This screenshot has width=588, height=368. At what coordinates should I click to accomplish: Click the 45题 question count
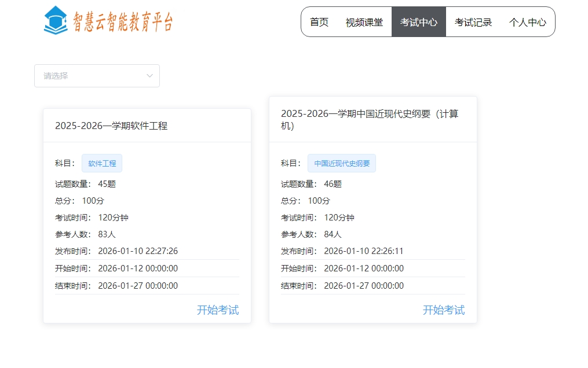(107, 184)
